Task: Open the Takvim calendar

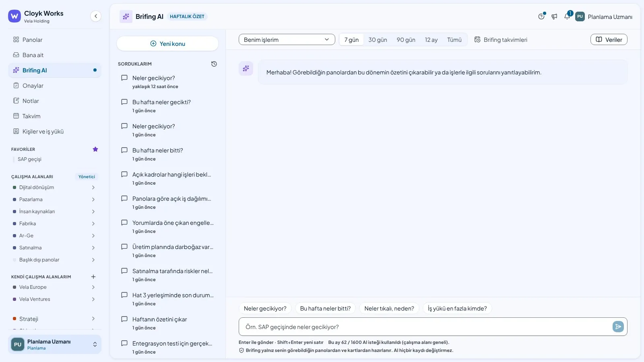Action: (x=55, y=116)
